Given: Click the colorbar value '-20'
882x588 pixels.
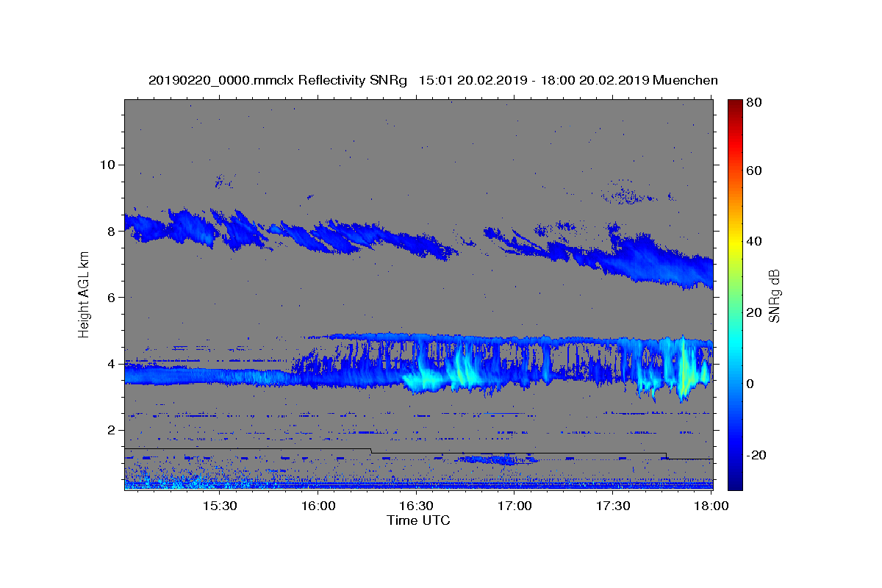Looking at the screenshot, I should [756, 455].
